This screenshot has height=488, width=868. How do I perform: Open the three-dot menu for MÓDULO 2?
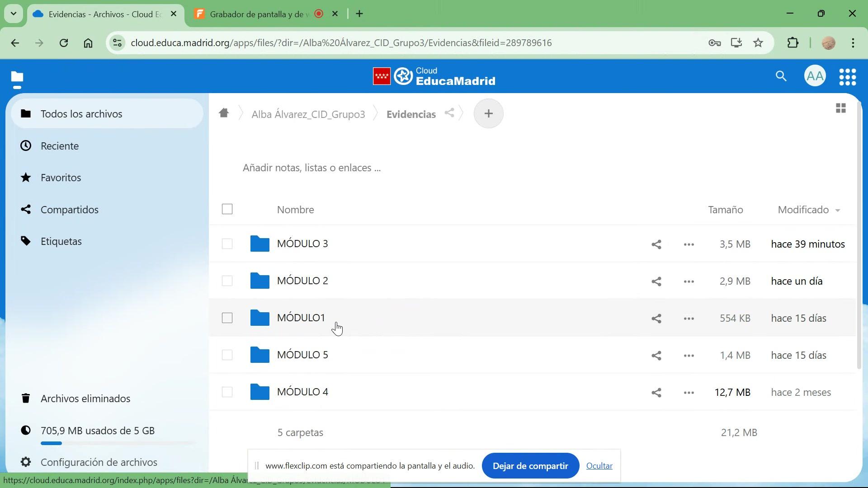tap(689, 282)
